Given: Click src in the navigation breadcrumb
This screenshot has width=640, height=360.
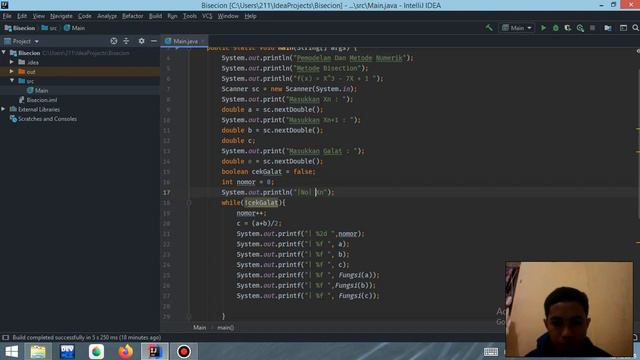Looking at the screenshot, I should point(49,28).
